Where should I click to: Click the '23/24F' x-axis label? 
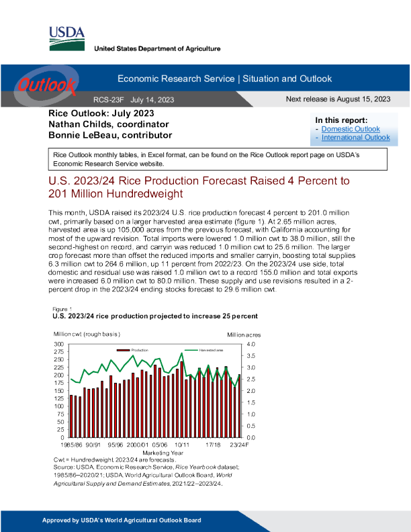(239, 445)
